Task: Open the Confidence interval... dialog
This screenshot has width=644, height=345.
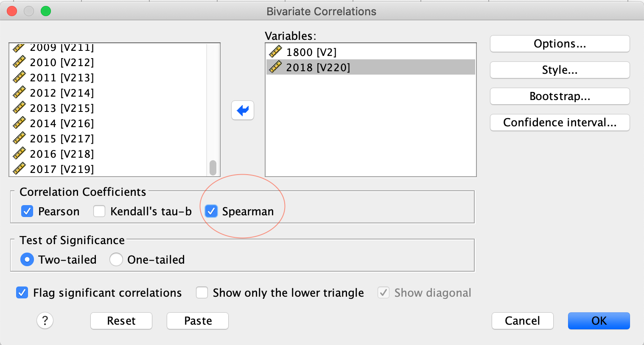Action: [x=560, y=122]
